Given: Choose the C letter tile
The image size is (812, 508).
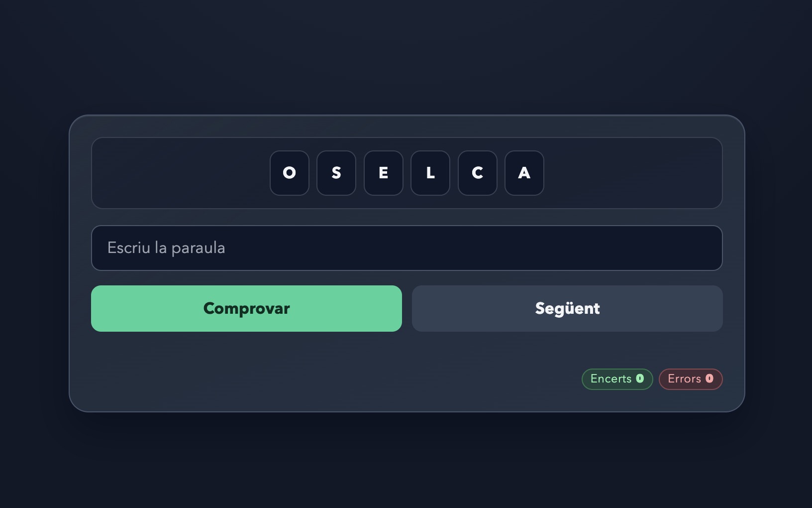Looking at the screenshot, I should (x=477, y=173).
